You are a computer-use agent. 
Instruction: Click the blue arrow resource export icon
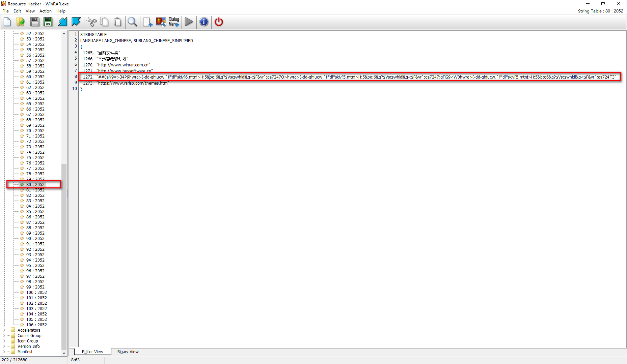tap(76, 22)
